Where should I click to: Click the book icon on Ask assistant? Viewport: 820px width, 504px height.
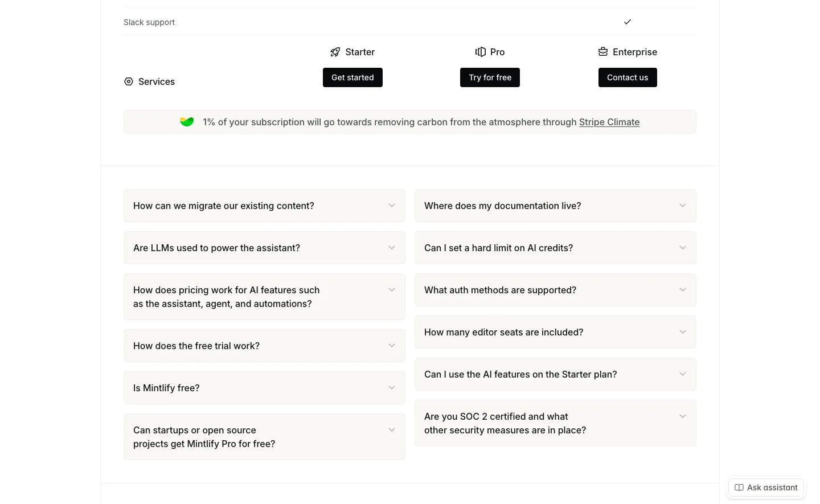(x=739, y=487)
